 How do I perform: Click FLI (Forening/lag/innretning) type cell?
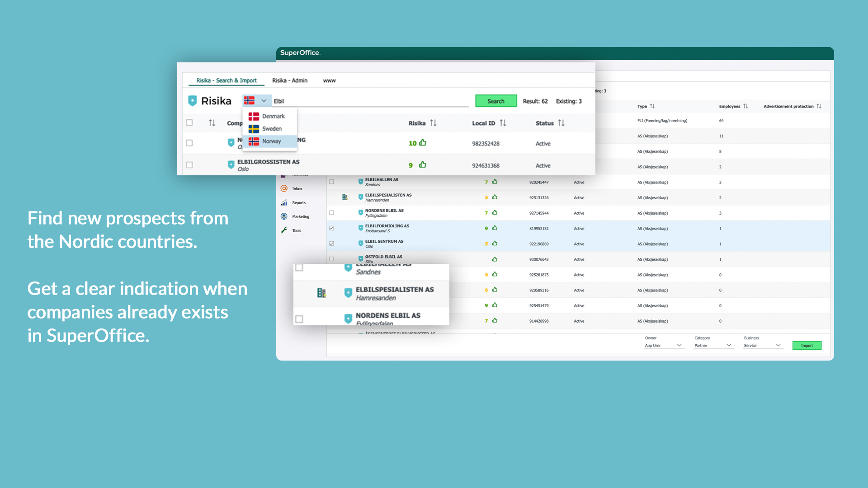click(x=662, y=121)
